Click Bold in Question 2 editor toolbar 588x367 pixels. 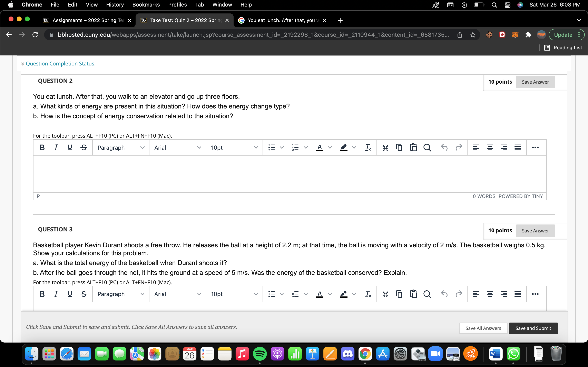pos(42,147)
